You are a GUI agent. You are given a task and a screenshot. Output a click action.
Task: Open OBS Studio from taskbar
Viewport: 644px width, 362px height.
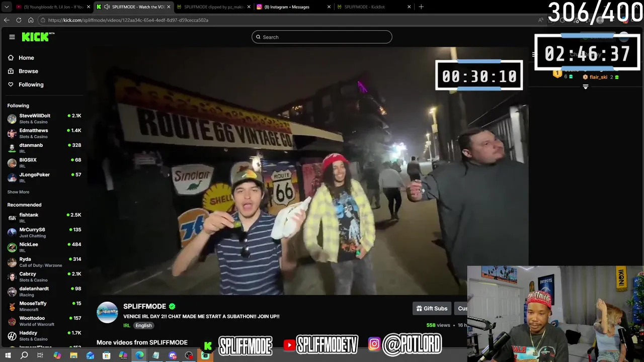click(189, 355)
